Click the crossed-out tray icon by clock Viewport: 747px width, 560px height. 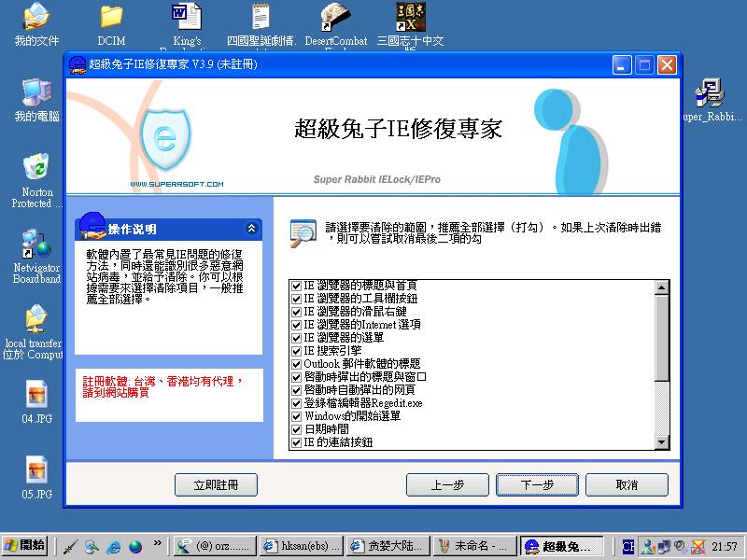click(698, 547)
